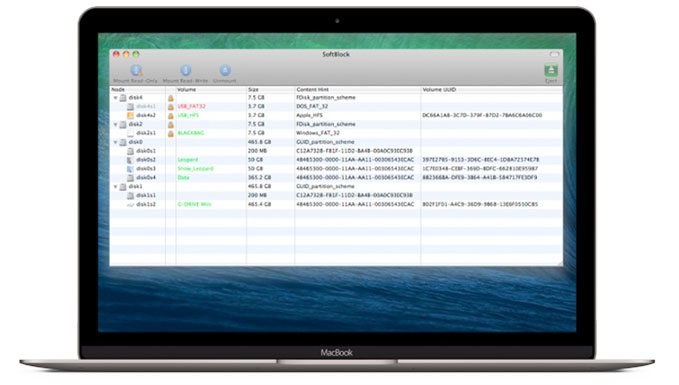
Task: Click the window resize grip corner
Action: pyautogui.click(x=559, y=263)
